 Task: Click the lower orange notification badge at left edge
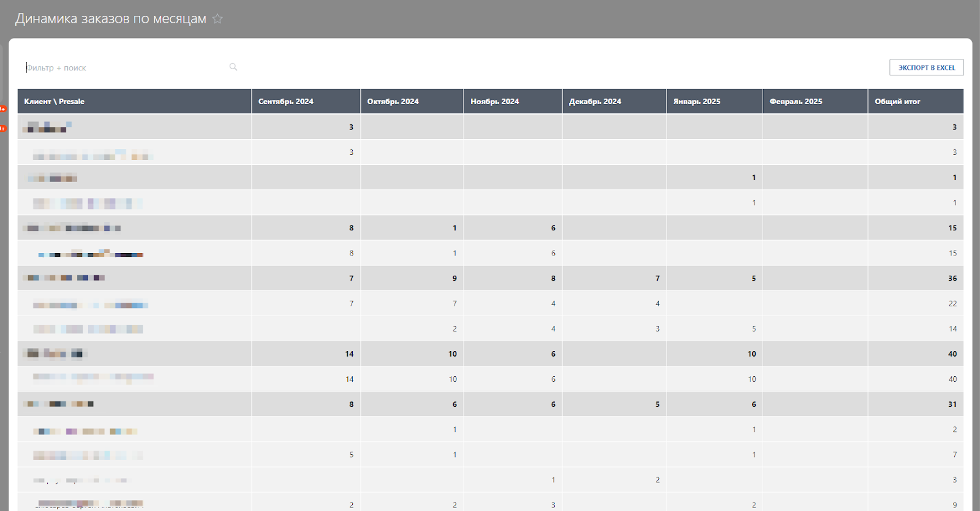2,129
